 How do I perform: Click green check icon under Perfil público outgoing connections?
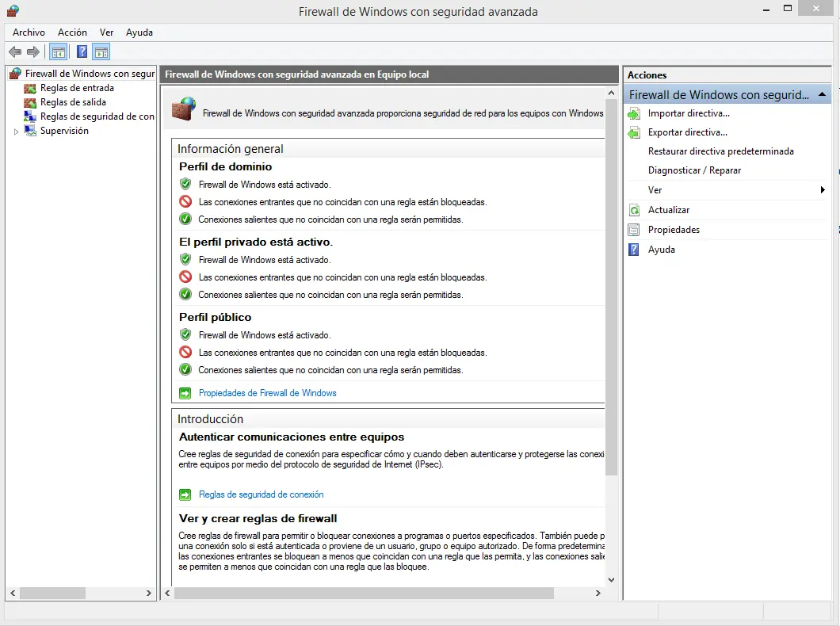(x=185, y=369)
